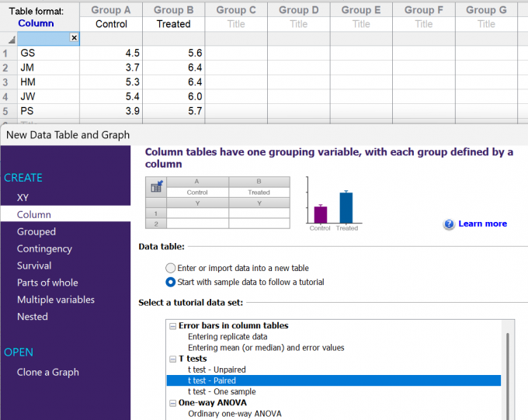Select t test - Unpaired tutorial data set
Screen dimensions: 528x420
point(217,370)
